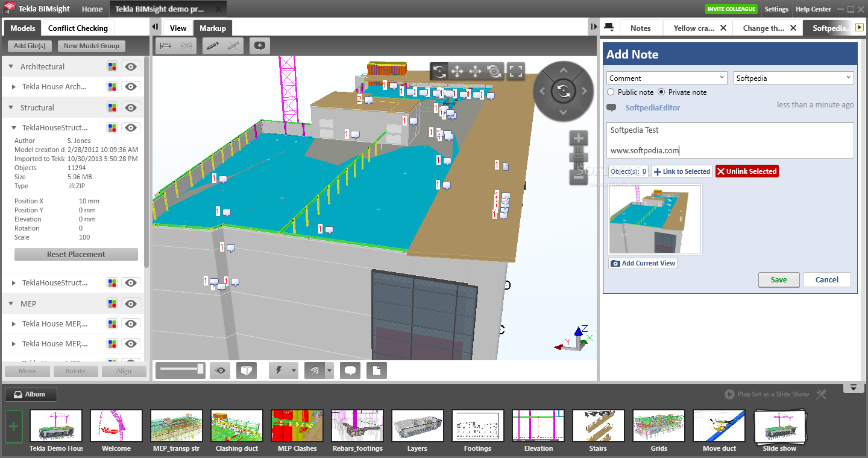The image size is (868, 458).
Task: Collapse the Architectural group
Action: click(x=11, y=66)
